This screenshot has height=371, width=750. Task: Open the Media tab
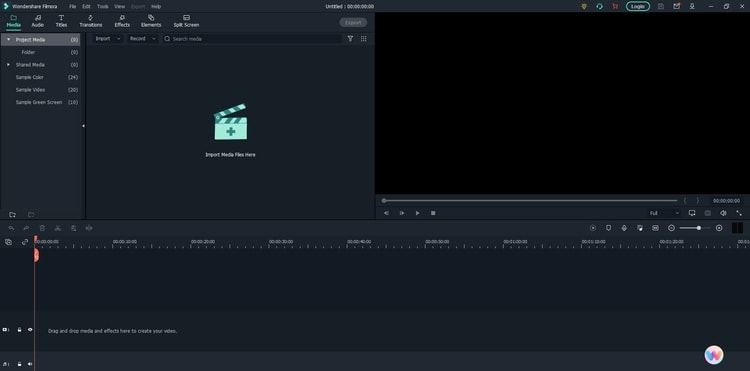(13, 21)
